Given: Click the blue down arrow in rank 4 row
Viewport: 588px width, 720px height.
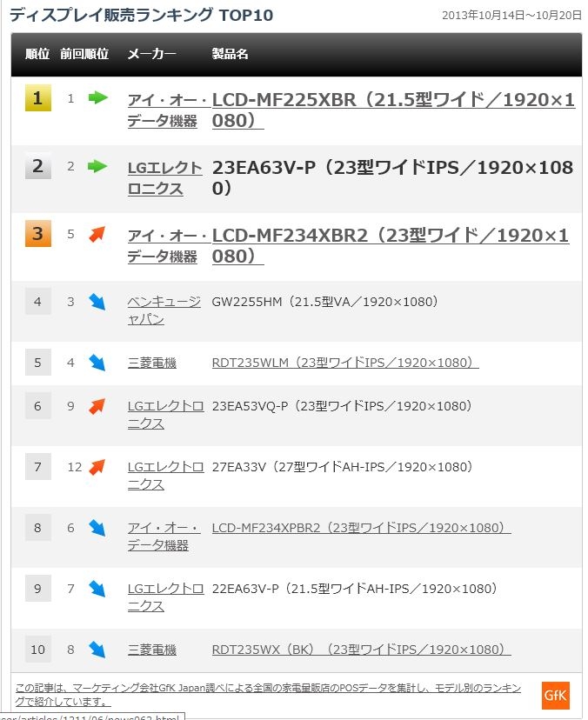Looking at the screenshot, I should [x=97, y=302].
